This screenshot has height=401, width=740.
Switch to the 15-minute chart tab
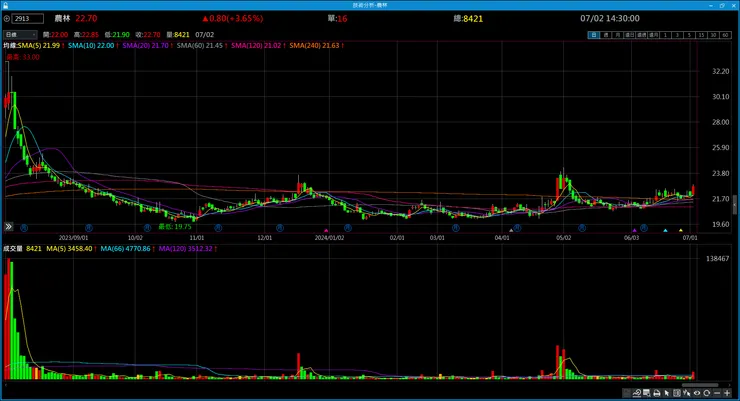(702, 35)
